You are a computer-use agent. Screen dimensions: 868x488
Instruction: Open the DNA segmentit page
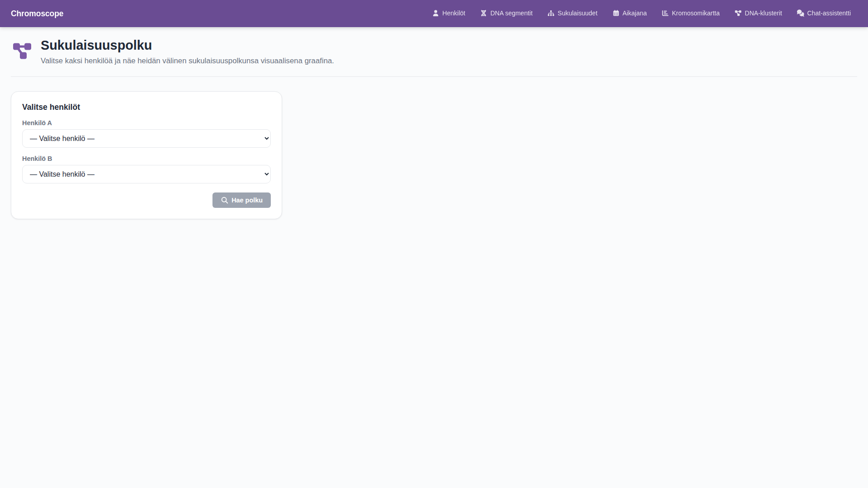(511, 14)
